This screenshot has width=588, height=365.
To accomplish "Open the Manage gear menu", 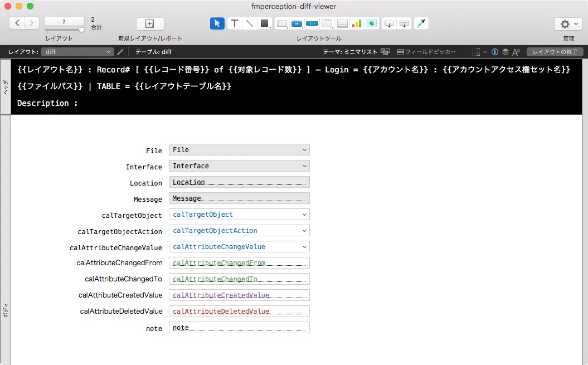I will pos(568,24).
